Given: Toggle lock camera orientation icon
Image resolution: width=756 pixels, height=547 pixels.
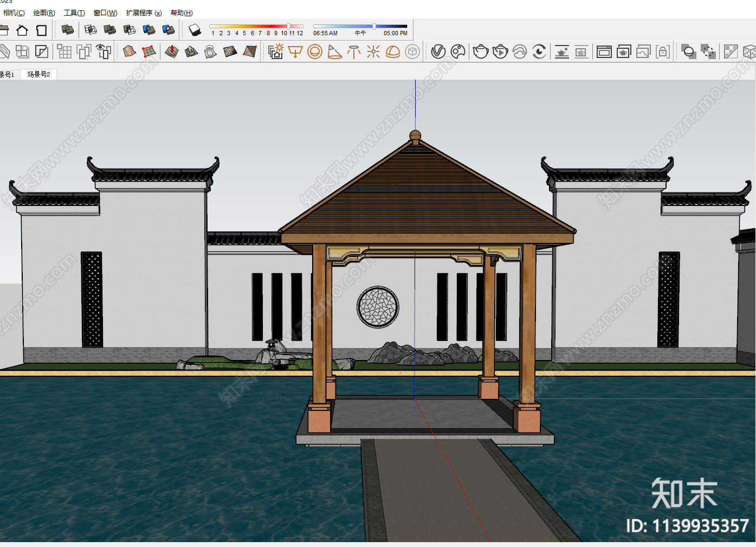Looking at the screenshot, I should pos(663,52).
